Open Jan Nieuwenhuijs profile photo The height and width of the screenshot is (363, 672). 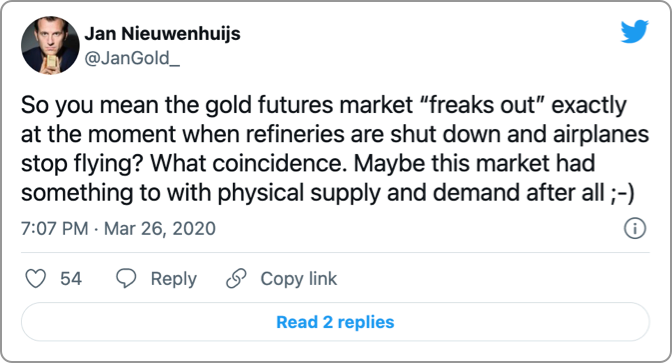(x=50, y=45)
